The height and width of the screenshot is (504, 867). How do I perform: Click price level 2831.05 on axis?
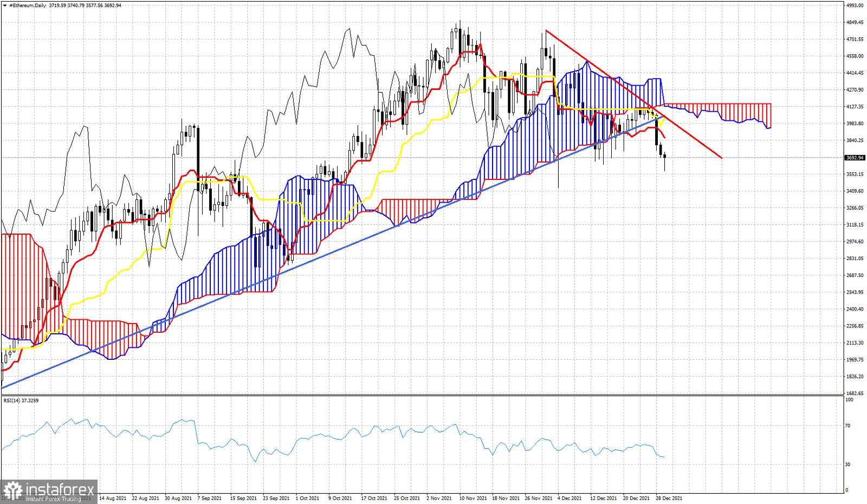click(x=855, y=258)
